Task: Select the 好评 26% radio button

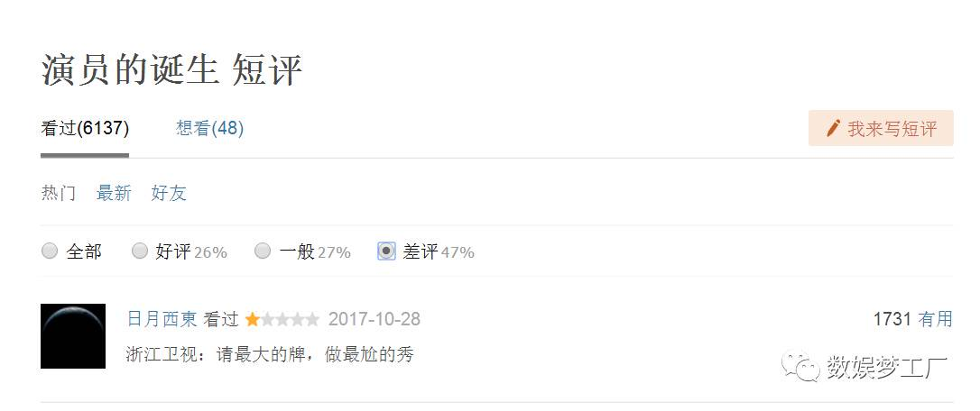Action: [139, 251]
